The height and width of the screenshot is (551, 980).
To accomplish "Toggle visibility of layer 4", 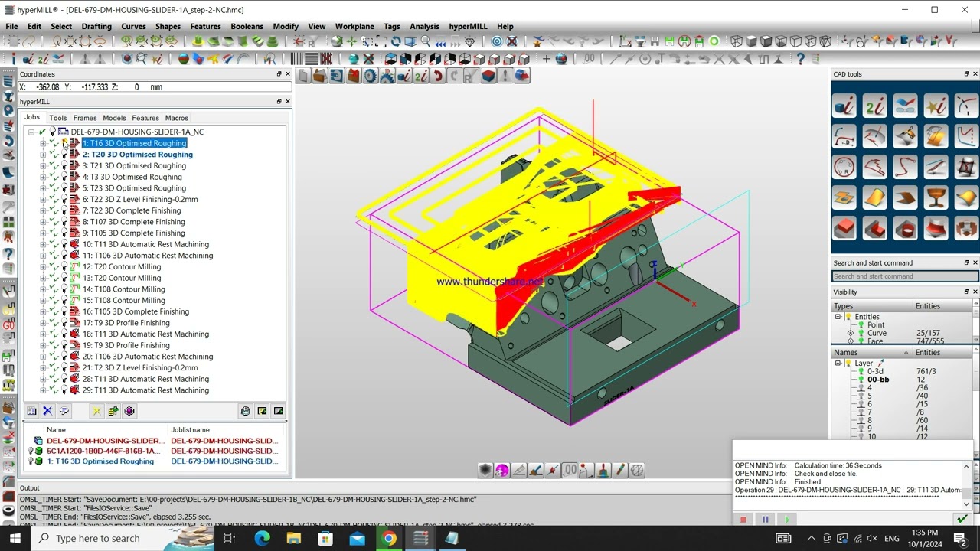I will point(861,388).
